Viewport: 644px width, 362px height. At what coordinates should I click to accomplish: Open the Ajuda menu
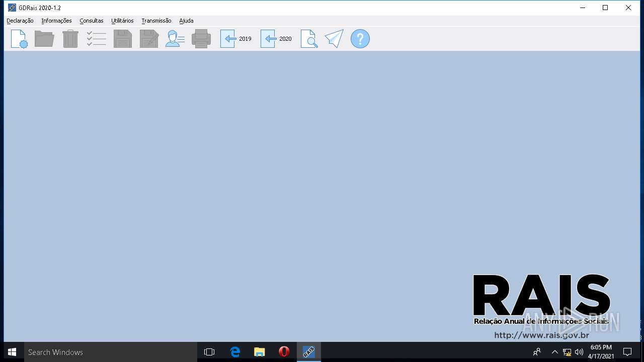pyautogui.click(x=186, y=21)
